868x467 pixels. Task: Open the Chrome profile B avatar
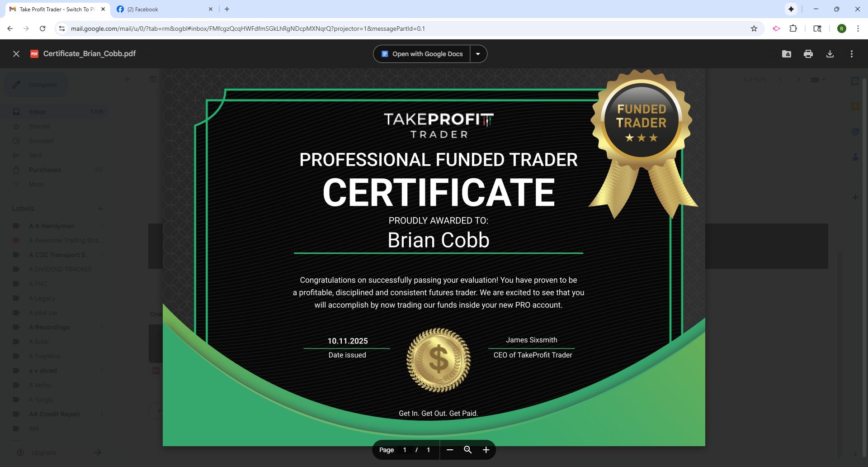842,29
